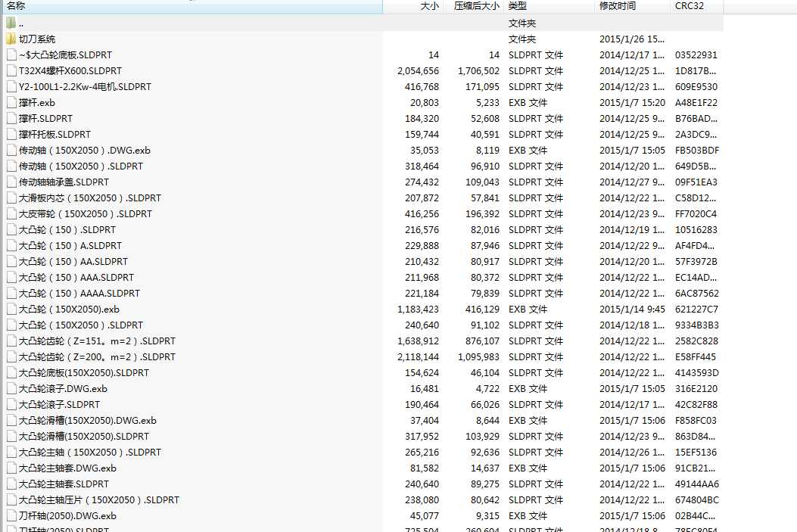Click file icon of 传动轴（150X2050）.SLDPRT
Viewport: 797px width, 532px height.
[x=11, y=166]
